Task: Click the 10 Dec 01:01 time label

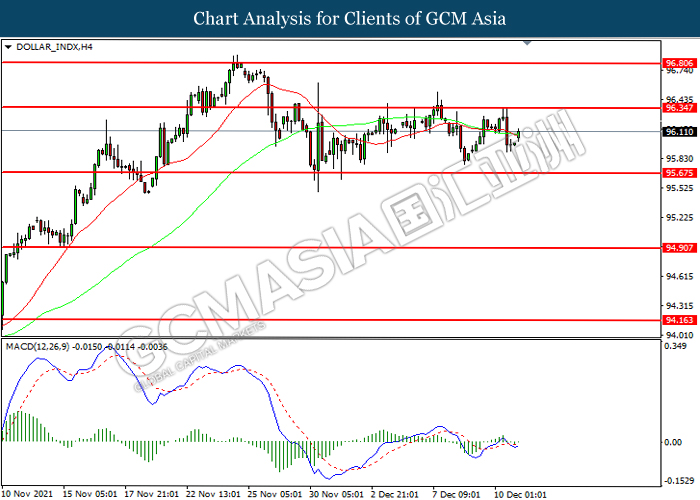Action: click(x=520, y=494)
